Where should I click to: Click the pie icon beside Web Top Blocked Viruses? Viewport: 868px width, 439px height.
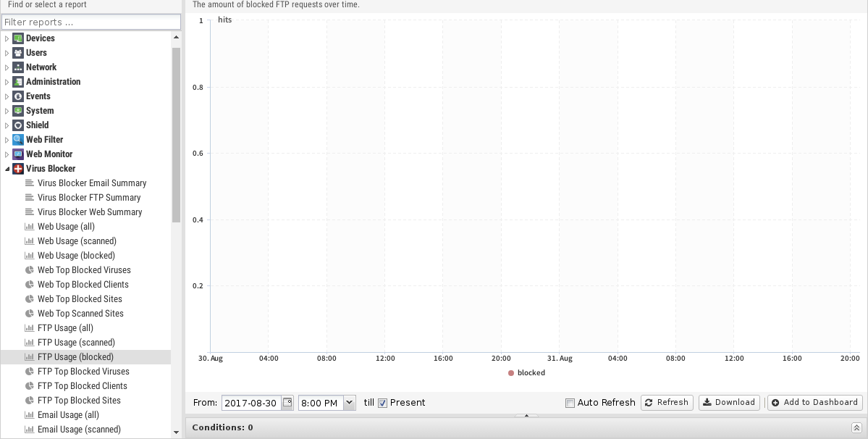[30, 269]
